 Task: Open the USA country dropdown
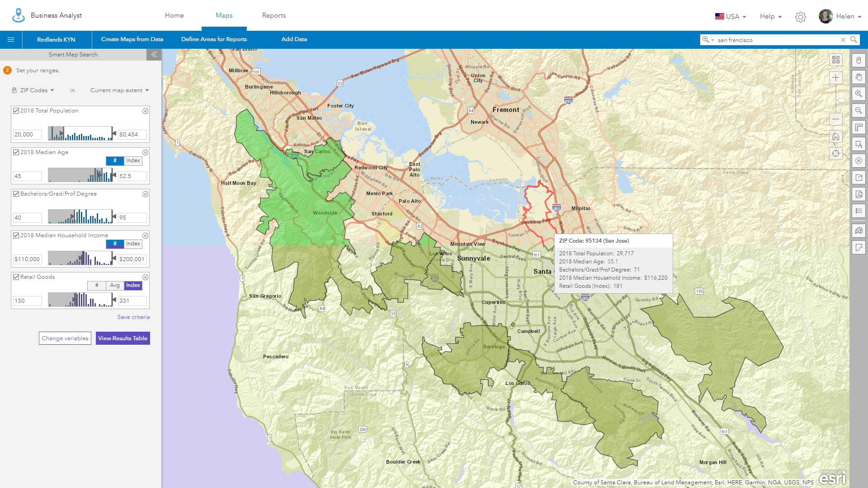tap(730, 17)
